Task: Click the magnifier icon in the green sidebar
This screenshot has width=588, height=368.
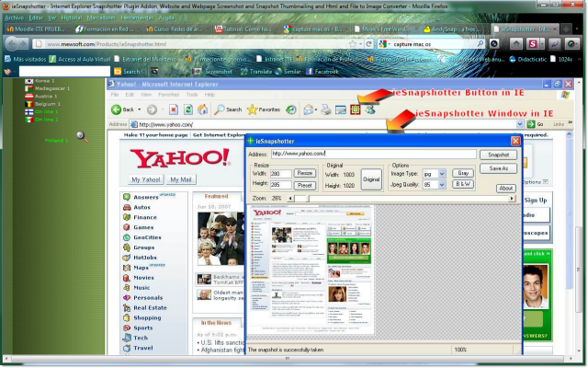Action: point(82,137)
